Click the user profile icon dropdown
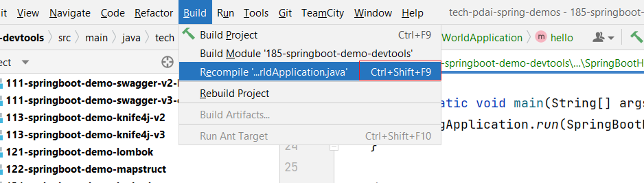The width and height of the screenshot is (644, 183). coord(603,37)
